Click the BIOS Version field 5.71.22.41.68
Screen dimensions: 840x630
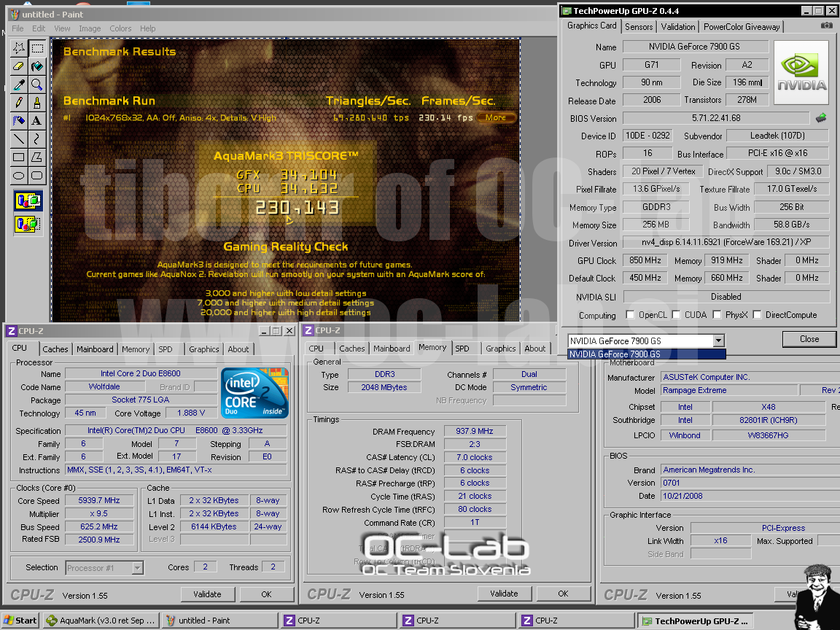click(716, 118)
